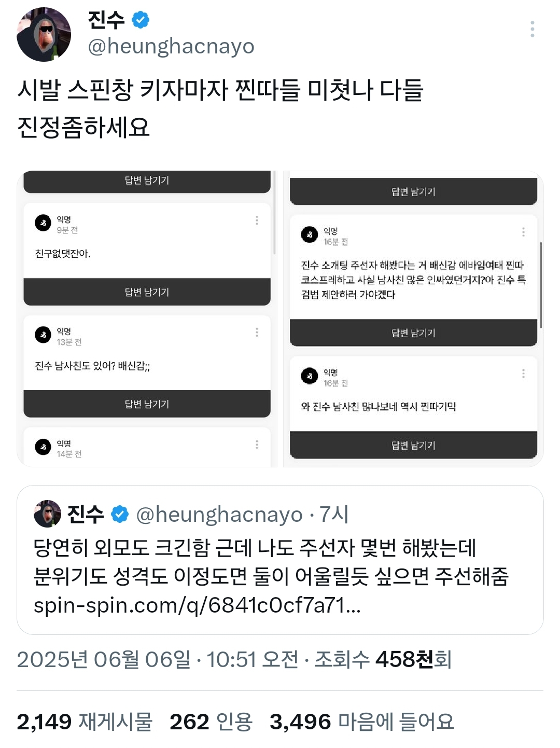Open three-dot menu on 친구없댓잖아 comment
The width and height of the screenshot is (560, 748).
257,220
